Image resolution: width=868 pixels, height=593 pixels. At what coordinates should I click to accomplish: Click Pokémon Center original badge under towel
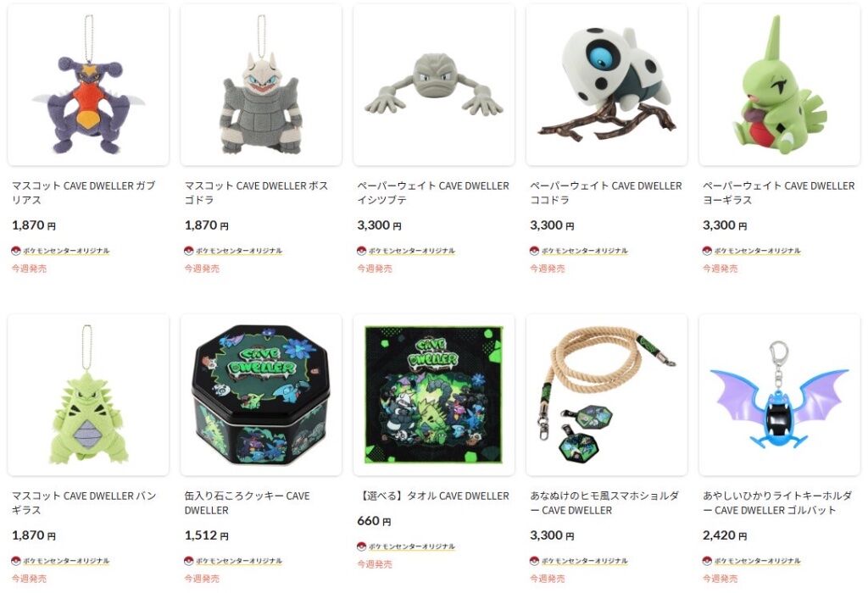(406, 546)
